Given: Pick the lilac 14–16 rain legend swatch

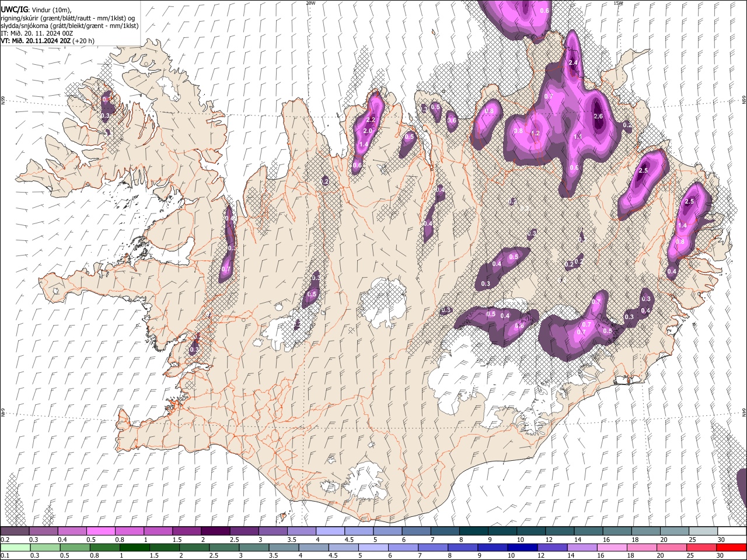Looking at the screenshot, I should 582,547.
